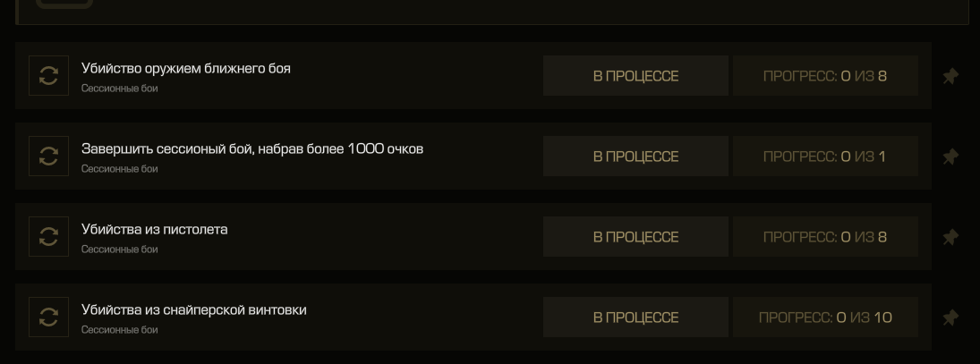This screenshot has height=364, width=980.
Task: Select task title Убийство оружием ближнего боя
Action: point(185,68)
